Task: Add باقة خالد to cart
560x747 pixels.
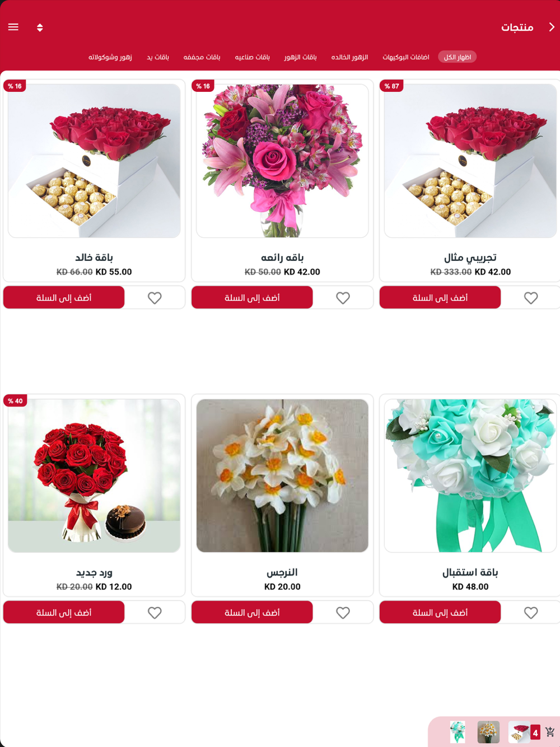Action: coord(64,297)
